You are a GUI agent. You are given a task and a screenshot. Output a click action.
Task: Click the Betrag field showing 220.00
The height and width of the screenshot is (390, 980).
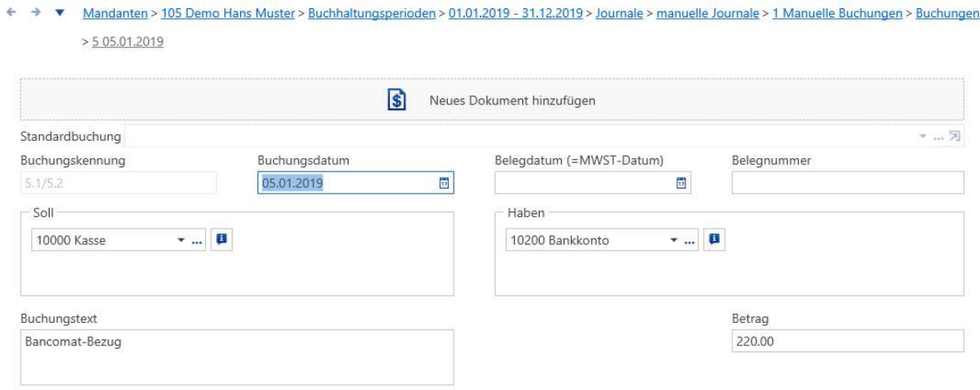click(848, 341)
